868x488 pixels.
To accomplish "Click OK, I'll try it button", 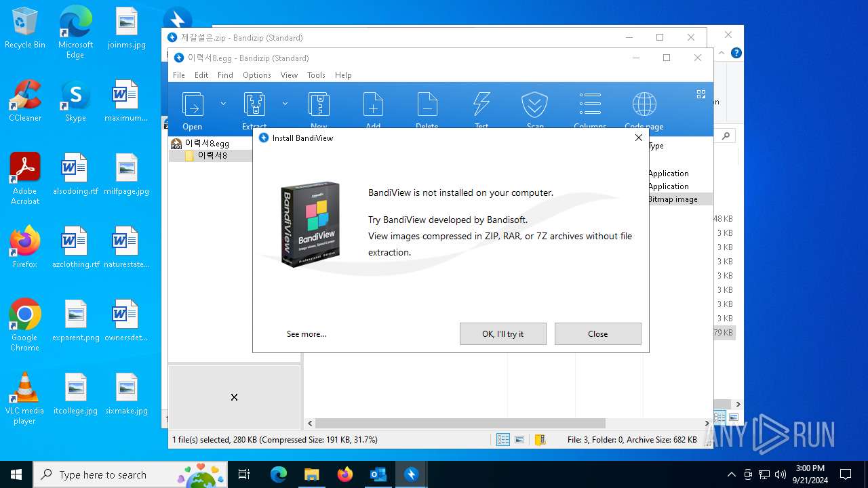I will pos(503,333).
